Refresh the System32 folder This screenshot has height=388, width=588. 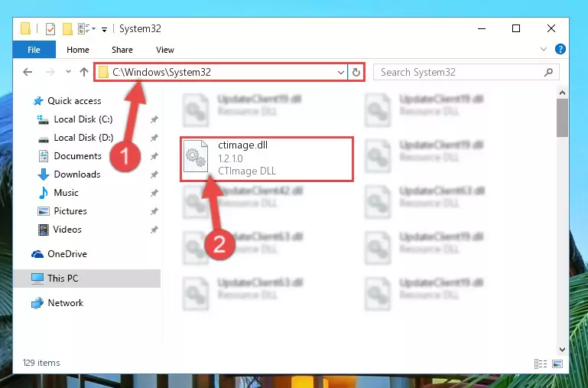[356, 72]
